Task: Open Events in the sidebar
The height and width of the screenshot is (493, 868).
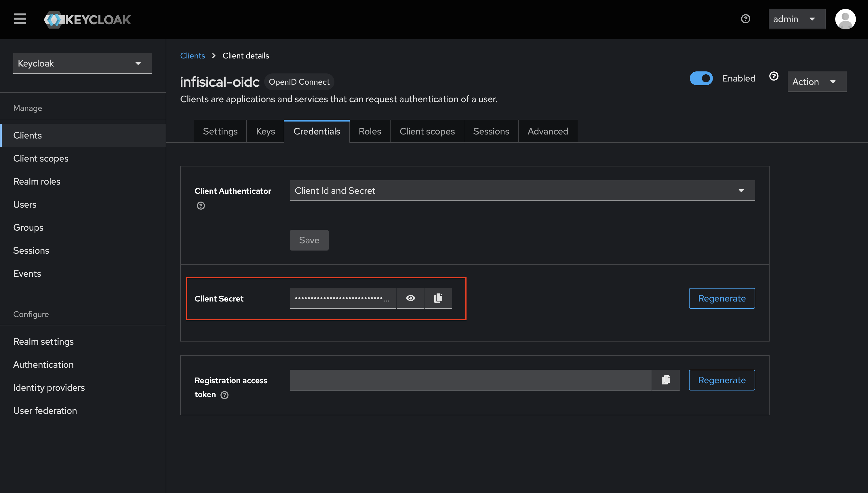Action: [x=83, y=273]
